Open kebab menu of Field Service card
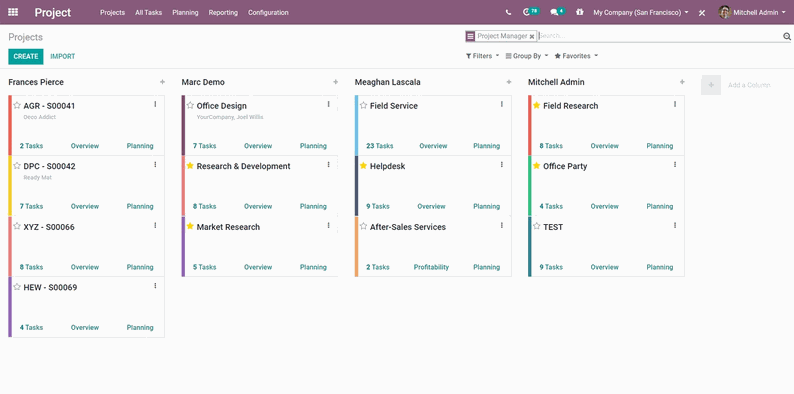Image resolution: width=794 pixels, height=394 pixels. click(502, 104)
